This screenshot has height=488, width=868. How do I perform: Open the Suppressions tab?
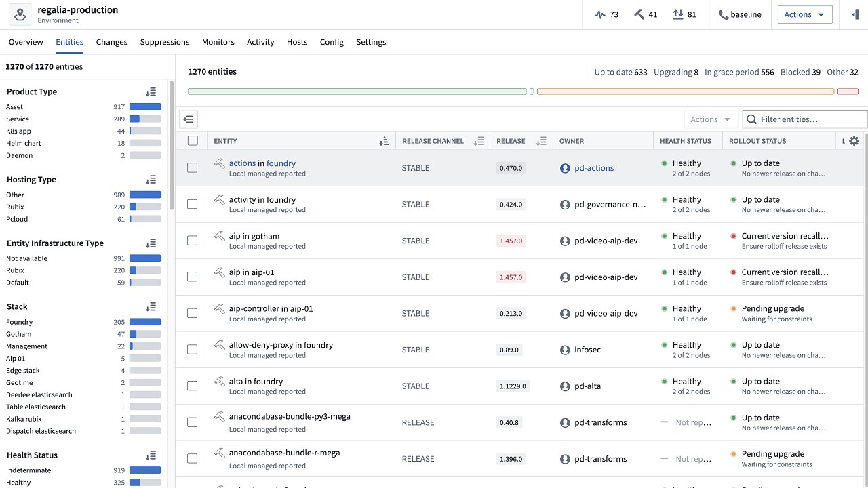point(165,42)
